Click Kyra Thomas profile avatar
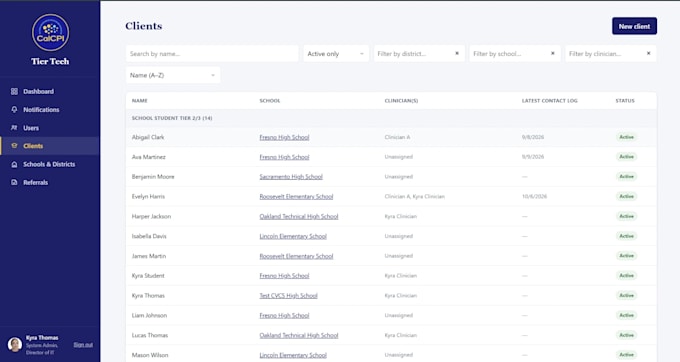680x362 pixels. coord(15,345)
